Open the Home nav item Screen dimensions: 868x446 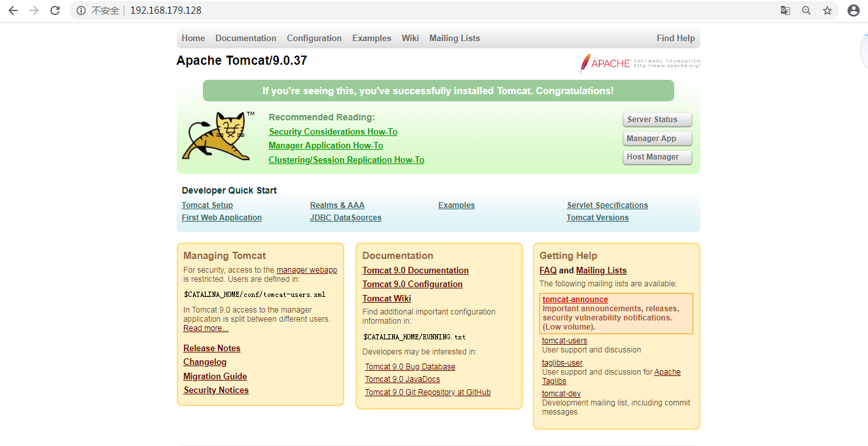(x=193, y=38)
